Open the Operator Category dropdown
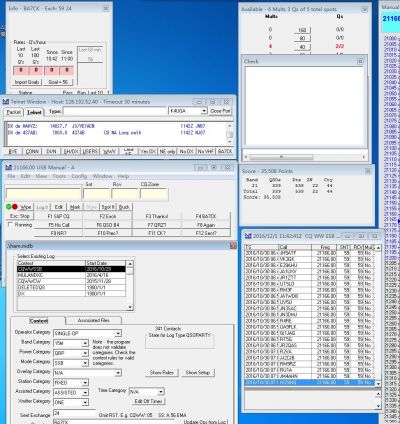400x424 pixels. 118,333
